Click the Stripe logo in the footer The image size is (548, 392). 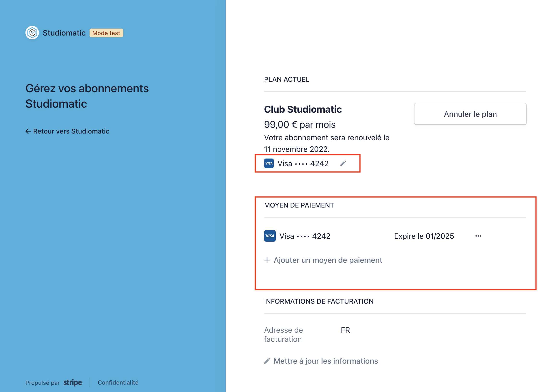[x=72, y=383]
